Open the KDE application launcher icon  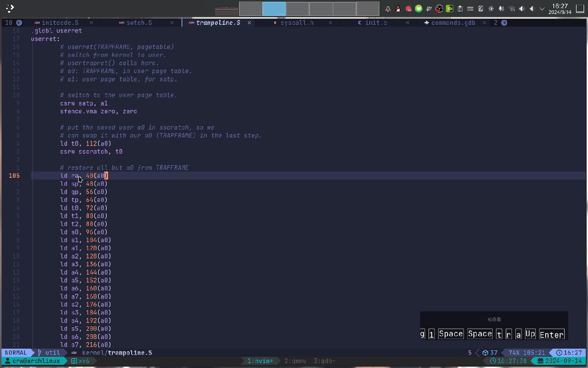pos(10,9)
